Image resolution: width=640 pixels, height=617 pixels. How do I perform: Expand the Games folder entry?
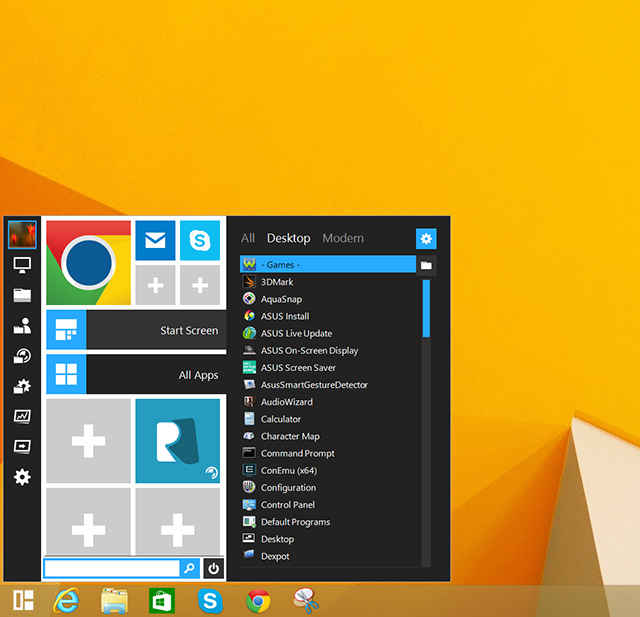328,264
